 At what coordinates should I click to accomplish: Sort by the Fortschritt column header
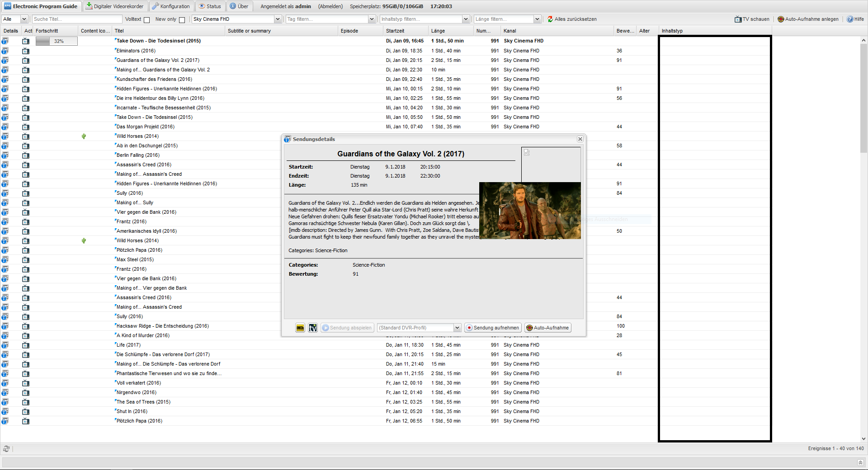point(56,31)
